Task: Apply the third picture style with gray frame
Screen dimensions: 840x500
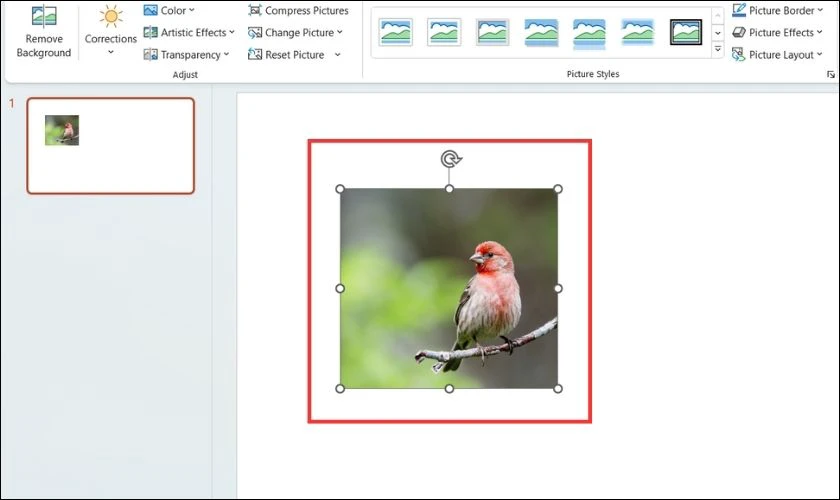Action: tap(492, 32)
